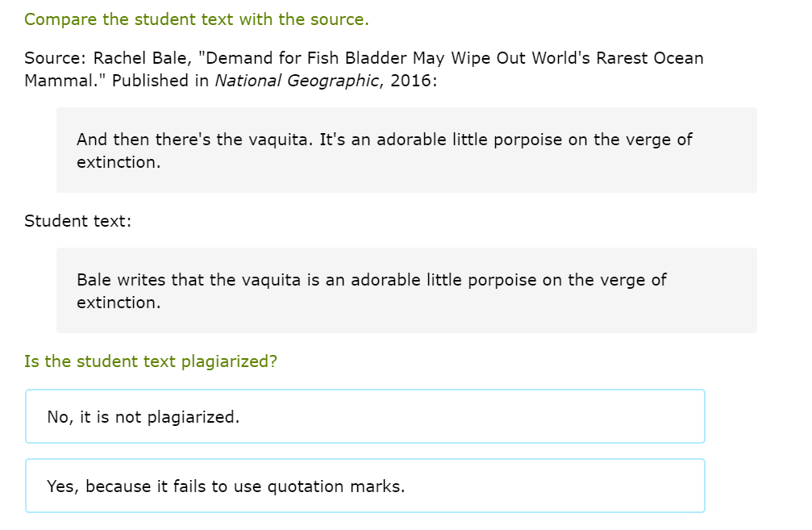Screen dimensions: 812x530
Task: Click the "Student text:" label
Action: point(77,221)
